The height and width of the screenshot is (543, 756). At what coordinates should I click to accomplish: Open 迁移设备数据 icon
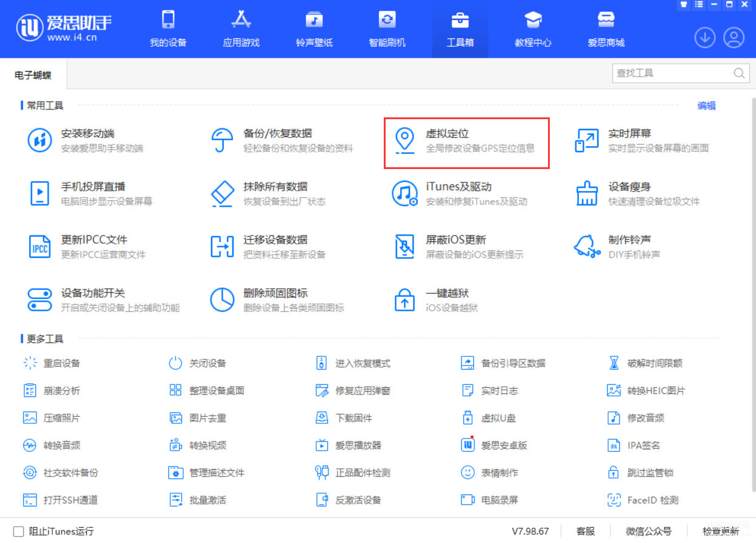tap(222, 246)
